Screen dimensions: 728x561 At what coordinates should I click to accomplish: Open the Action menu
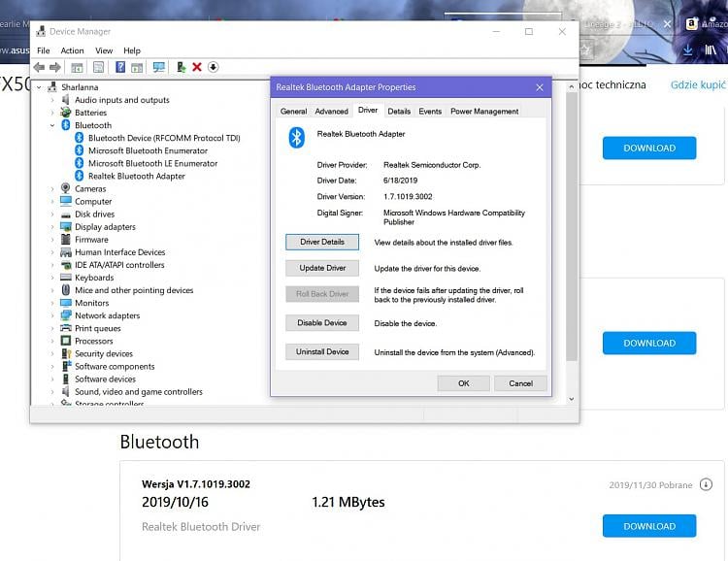(x=73, y=50)
